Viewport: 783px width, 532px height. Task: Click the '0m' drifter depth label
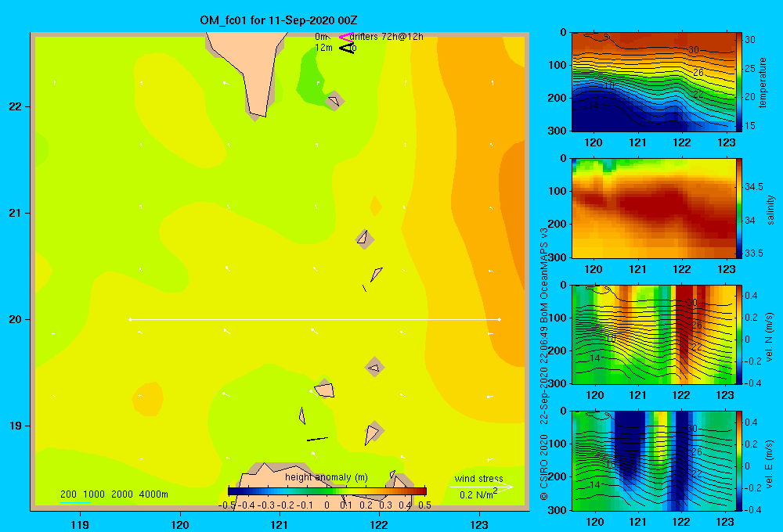(322, 37)
